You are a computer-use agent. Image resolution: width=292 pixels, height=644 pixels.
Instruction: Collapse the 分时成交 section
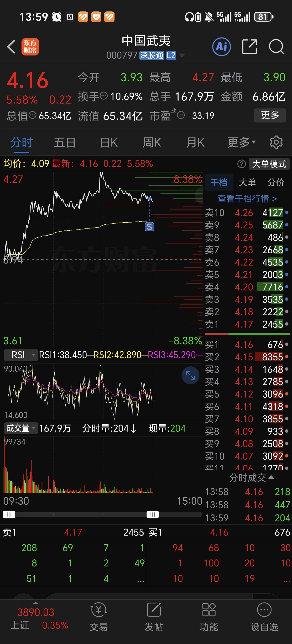click(x=251, y=478)
